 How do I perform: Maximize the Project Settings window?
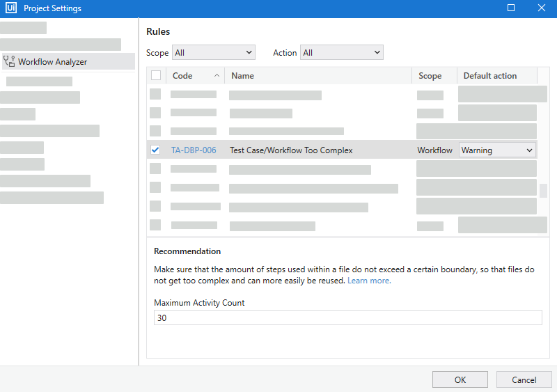point(511,8)
